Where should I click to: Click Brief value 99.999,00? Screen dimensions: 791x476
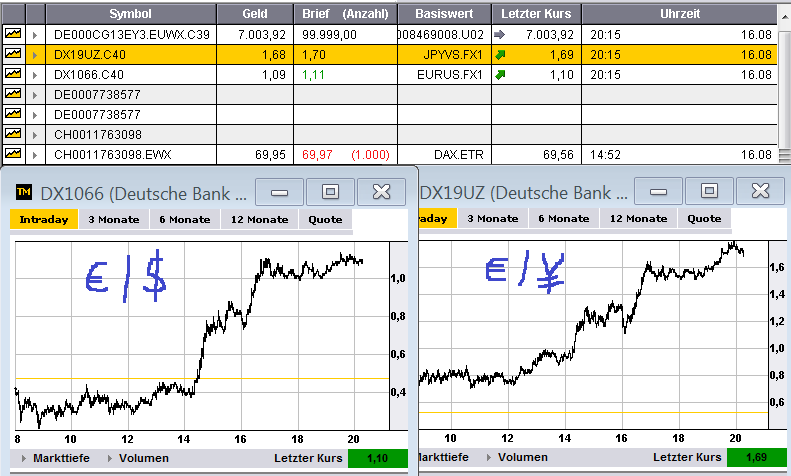pos(329,35)
